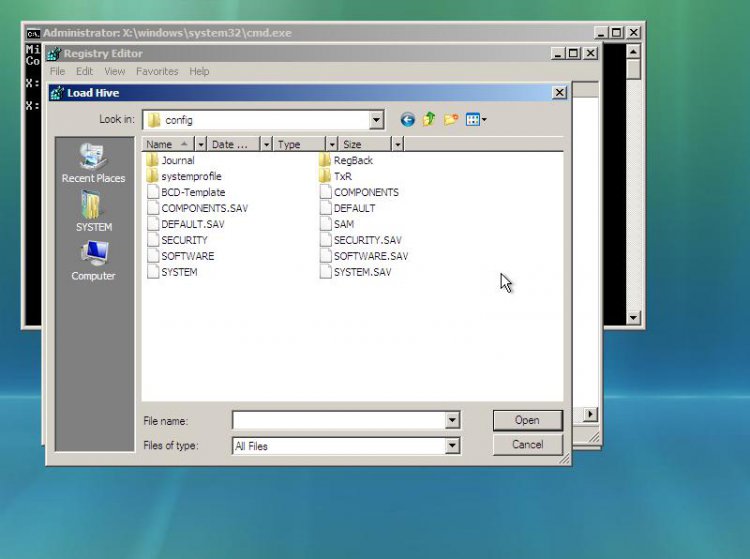The width and height of the screenshot is (750, 559).
Task: Create a new folder icon
Action: pos(451,120)
